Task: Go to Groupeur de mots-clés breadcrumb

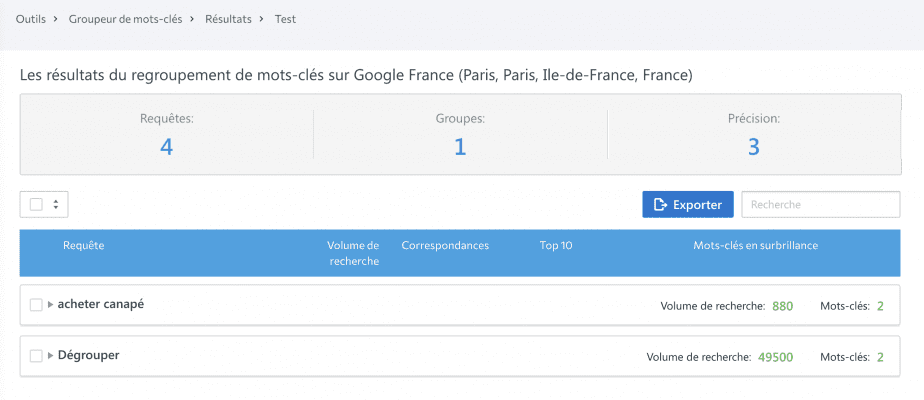Action: pyautogui.click(x=126, y=19)
